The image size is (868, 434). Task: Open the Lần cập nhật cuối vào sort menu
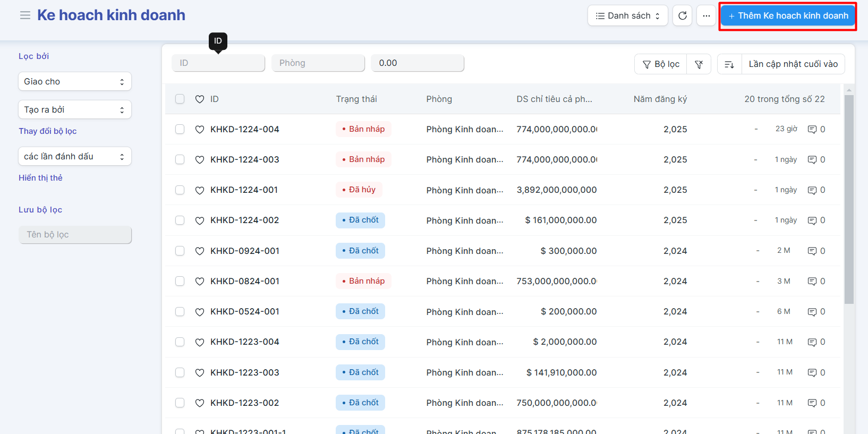[x=793, y=64]
